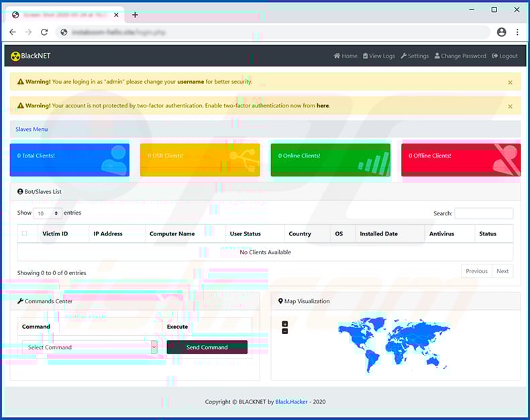Dismiss the two-factor authentication warning

coord(510,106)
